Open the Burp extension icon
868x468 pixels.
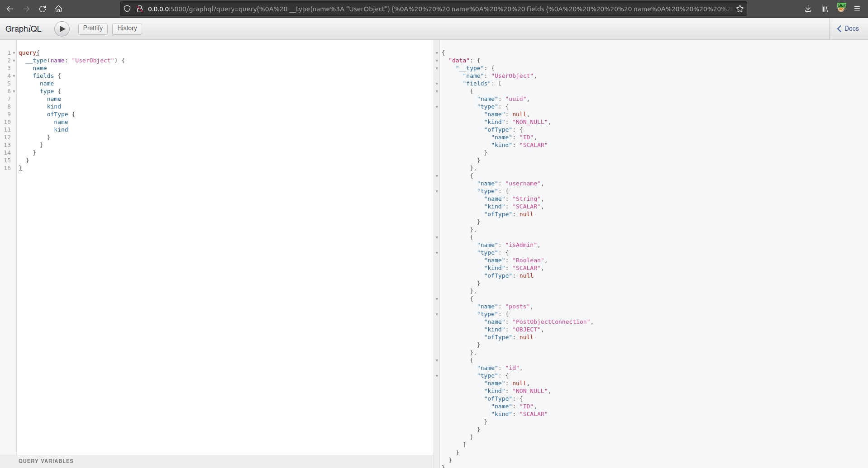point(841,8)
